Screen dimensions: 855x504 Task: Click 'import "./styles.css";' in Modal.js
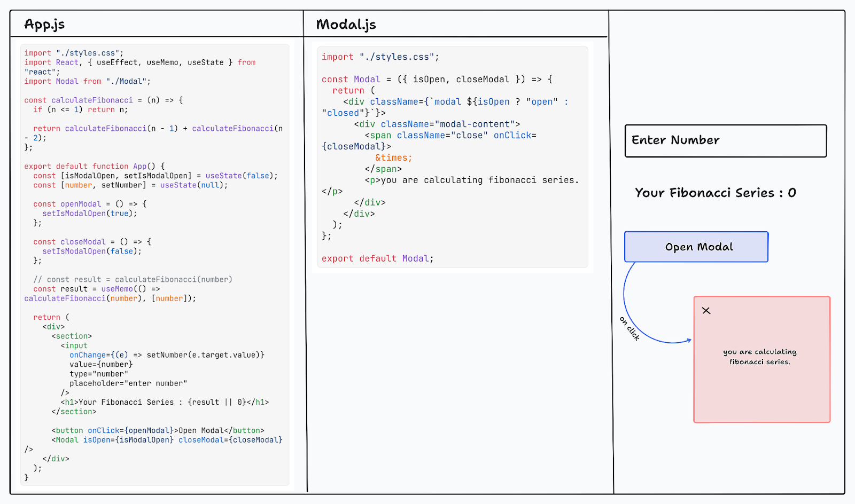coord(380,57)
